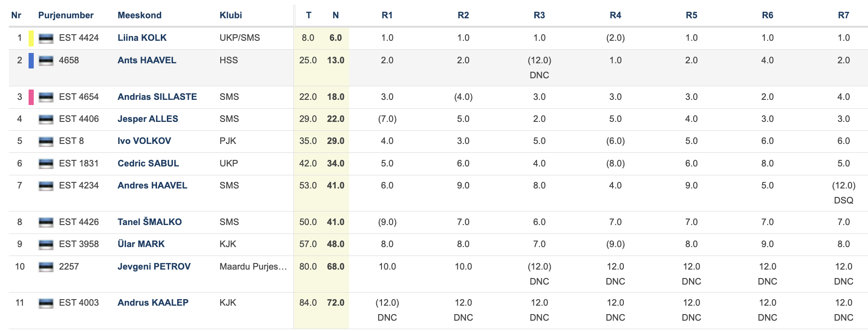Click the flag next to EST 8
Viewport: 868px width, 331px height.
tap(46, 142)
